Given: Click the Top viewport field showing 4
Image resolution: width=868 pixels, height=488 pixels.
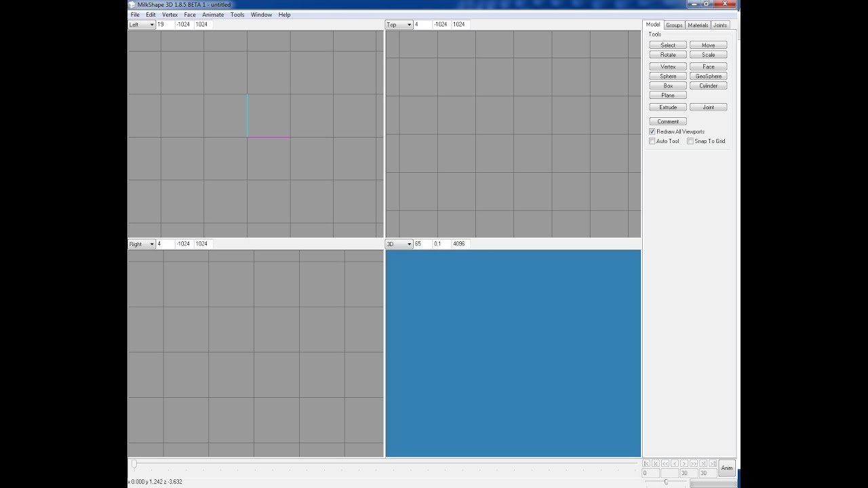Looking at the screenshot, I should click(x=422, y=24).
